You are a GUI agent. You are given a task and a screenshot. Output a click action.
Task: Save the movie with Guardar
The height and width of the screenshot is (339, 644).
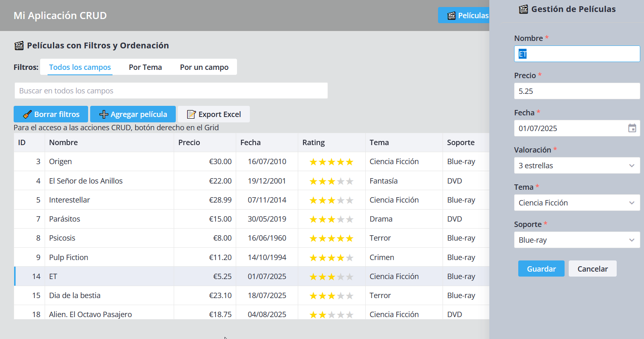541,269
